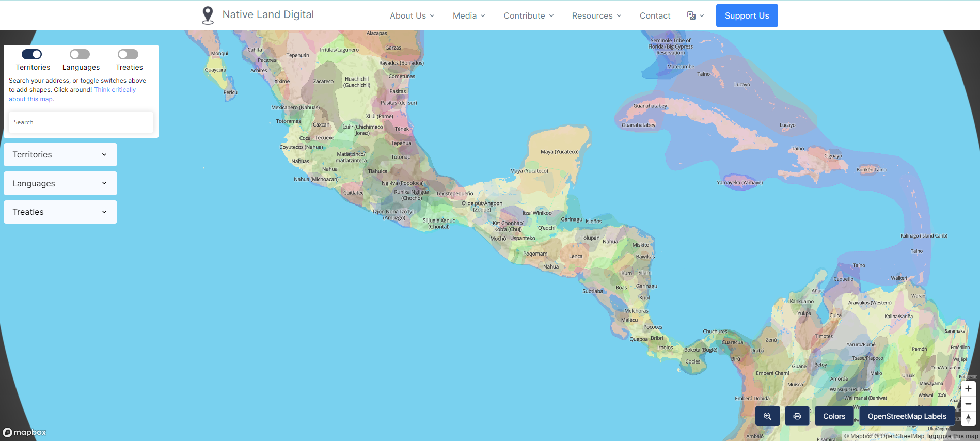980x442 pixels.
Task: Enable the Languages switch
Action: pyautogui.click(x=80, y=54)
